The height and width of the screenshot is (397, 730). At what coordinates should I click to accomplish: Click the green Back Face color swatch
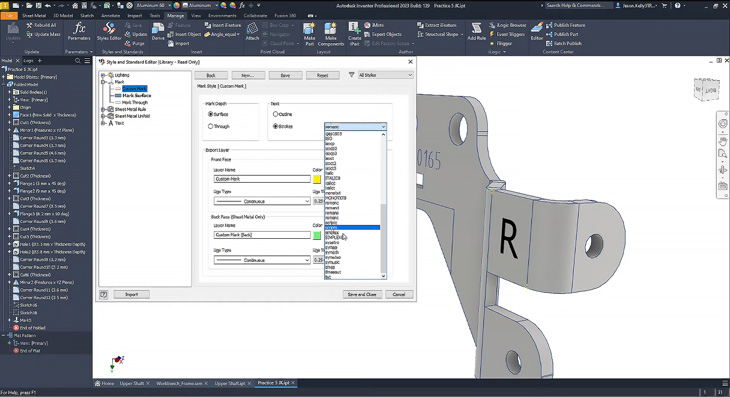pos(317,235)
